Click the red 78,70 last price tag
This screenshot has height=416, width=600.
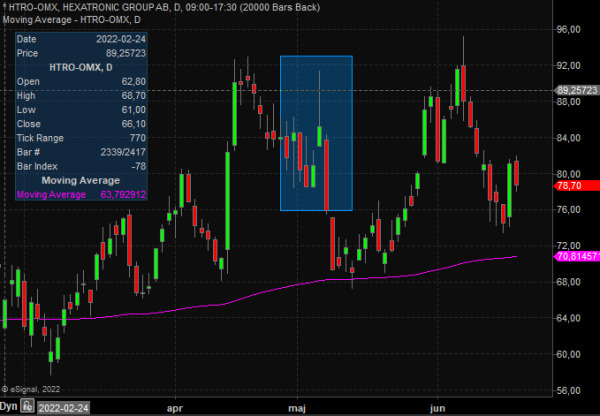coord(577,186)
